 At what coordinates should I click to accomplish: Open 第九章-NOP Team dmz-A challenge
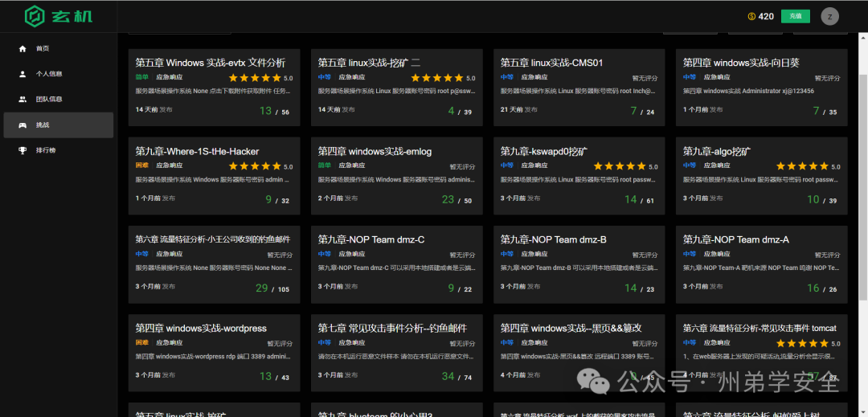[x=762, y=264]
